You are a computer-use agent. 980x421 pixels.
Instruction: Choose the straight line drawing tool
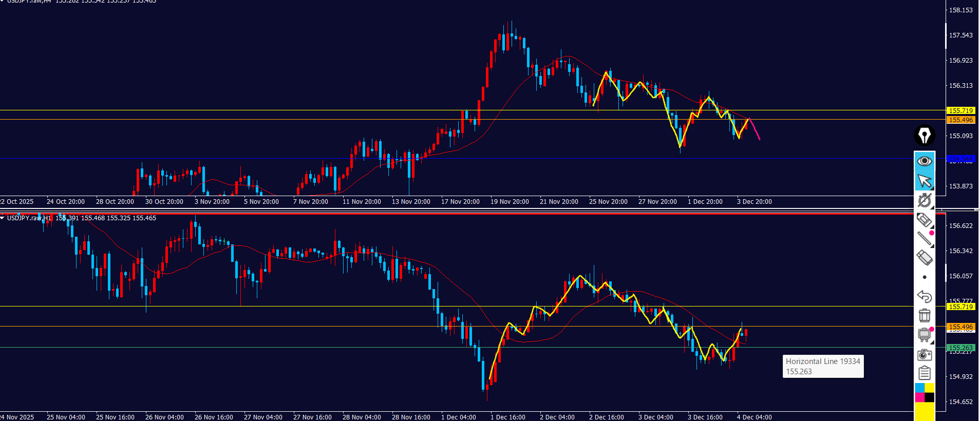click(x=924, y=238)
